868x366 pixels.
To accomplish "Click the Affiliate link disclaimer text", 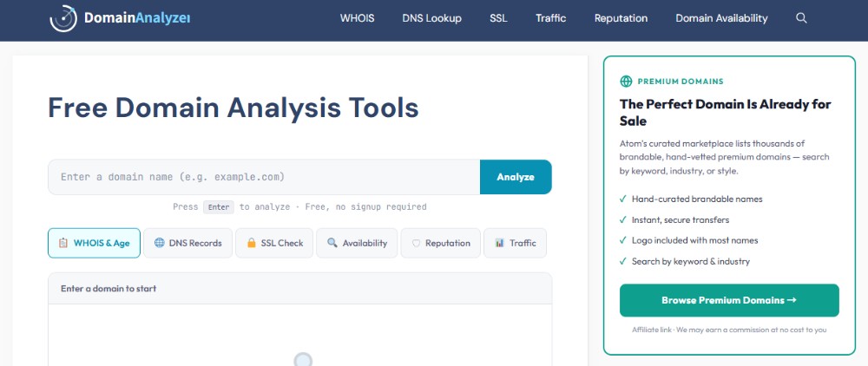I will coord(729,330).
